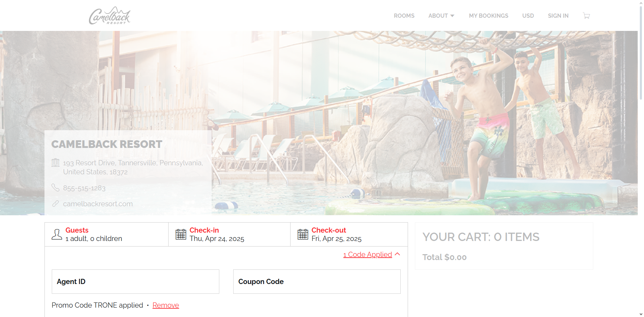Click the Camelback Resort logo

109,16
